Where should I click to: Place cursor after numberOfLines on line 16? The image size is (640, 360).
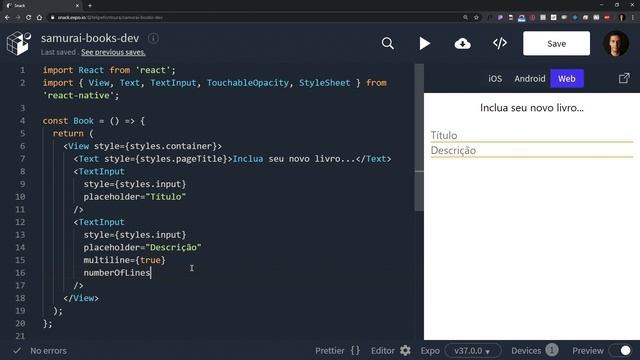151,273
